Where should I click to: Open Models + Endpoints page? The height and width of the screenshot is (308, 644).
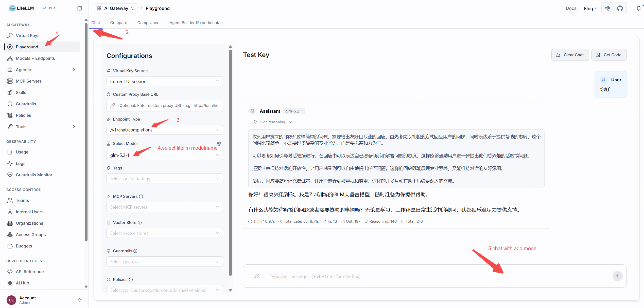pos(42,58)
